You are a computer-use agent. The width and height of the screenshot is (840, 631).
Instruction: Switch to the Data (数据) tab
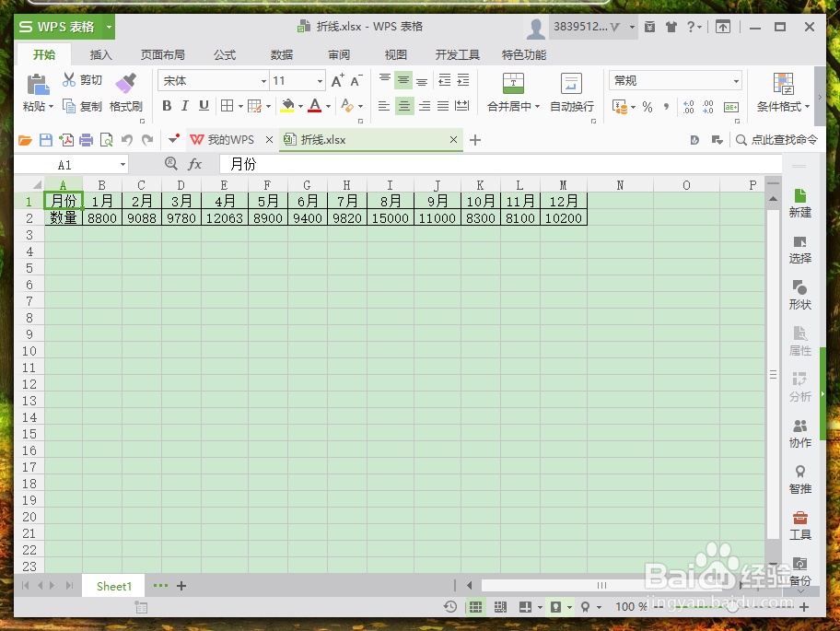point(282,55)
